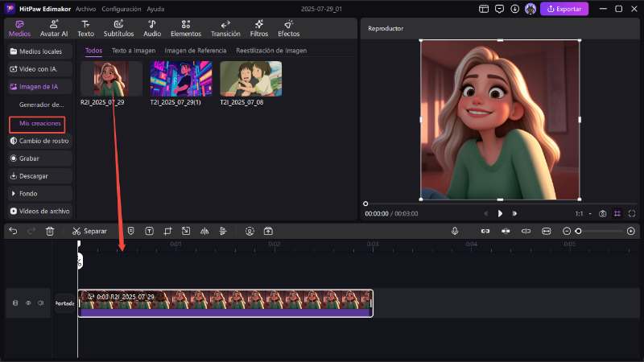Screen dimensions: 644x362
Task: Open the Efectos library
Action: tap(288, 29)
